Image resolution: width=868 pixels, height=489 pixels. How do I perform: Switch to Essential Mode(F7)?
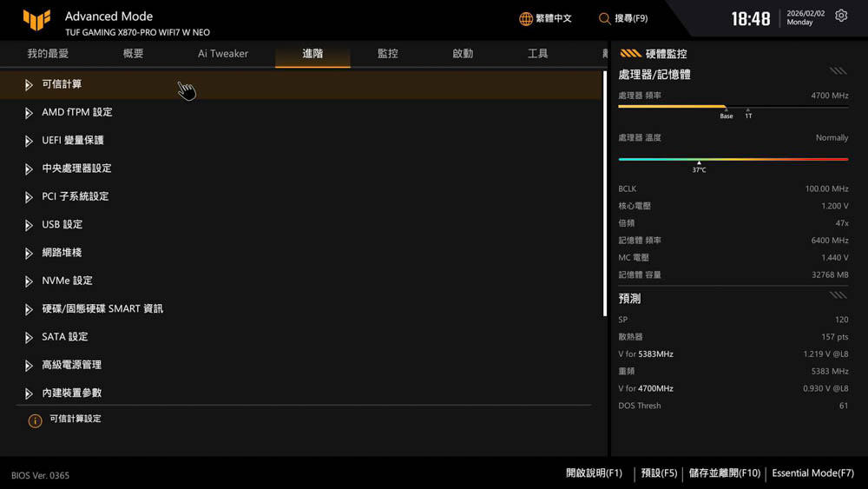tap(812, 473)
